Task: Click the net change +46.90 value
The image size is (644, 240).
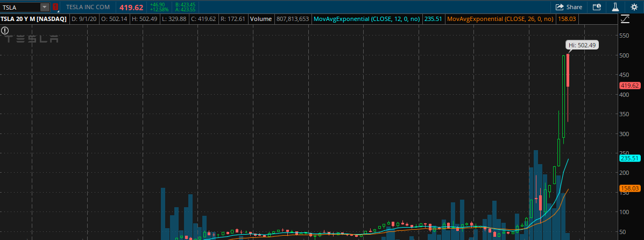Action: (158, 4)
